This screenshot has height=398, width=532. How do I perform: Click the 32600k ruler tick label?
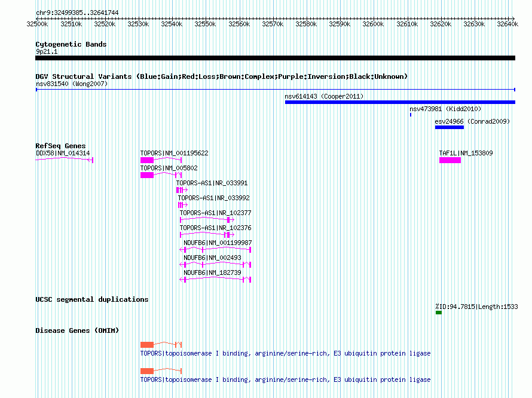coord(373,24)
